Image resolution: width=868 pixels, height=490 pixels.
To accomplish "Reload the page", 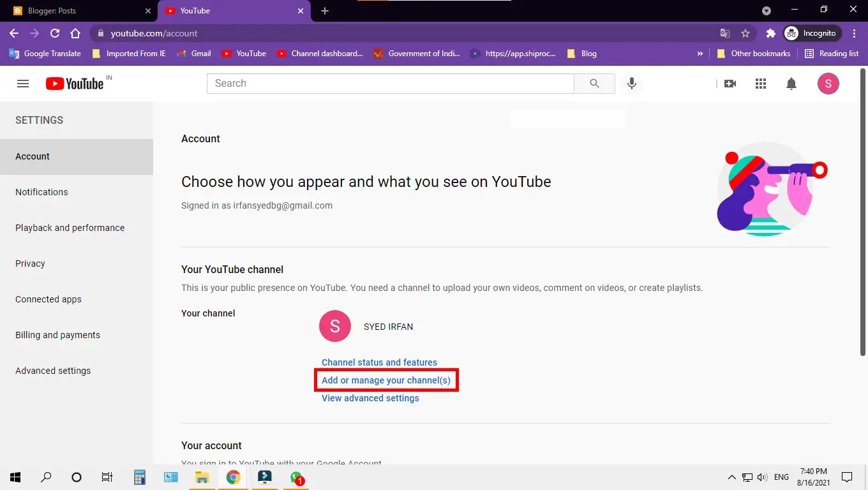I will point(55,33).
